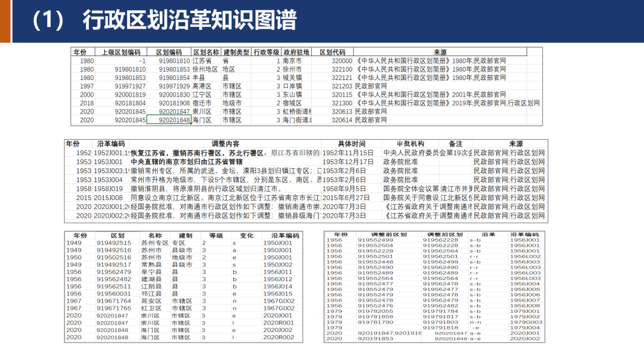Click the 建制类型 column header

pyautogui.click(x=236, y=52)
